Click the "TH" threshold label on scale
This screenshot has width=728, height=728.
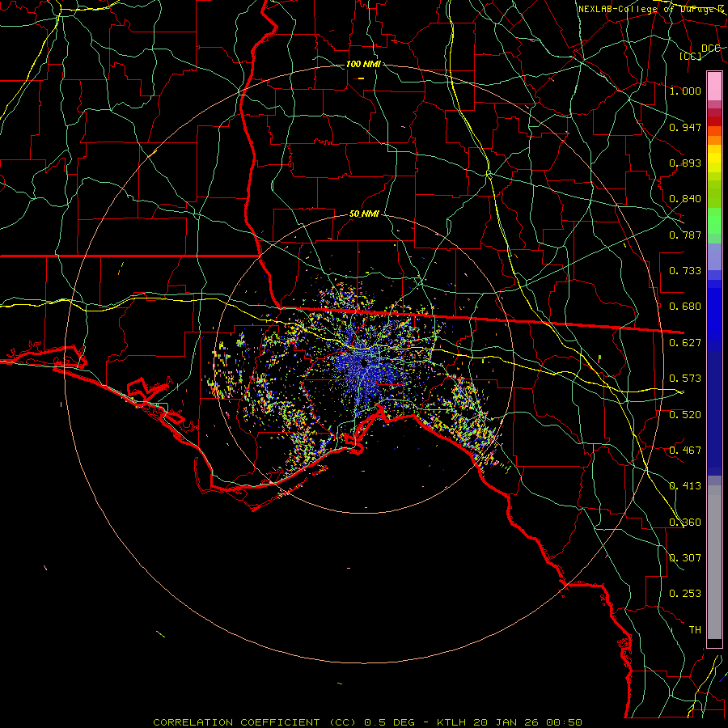point(695,630)
